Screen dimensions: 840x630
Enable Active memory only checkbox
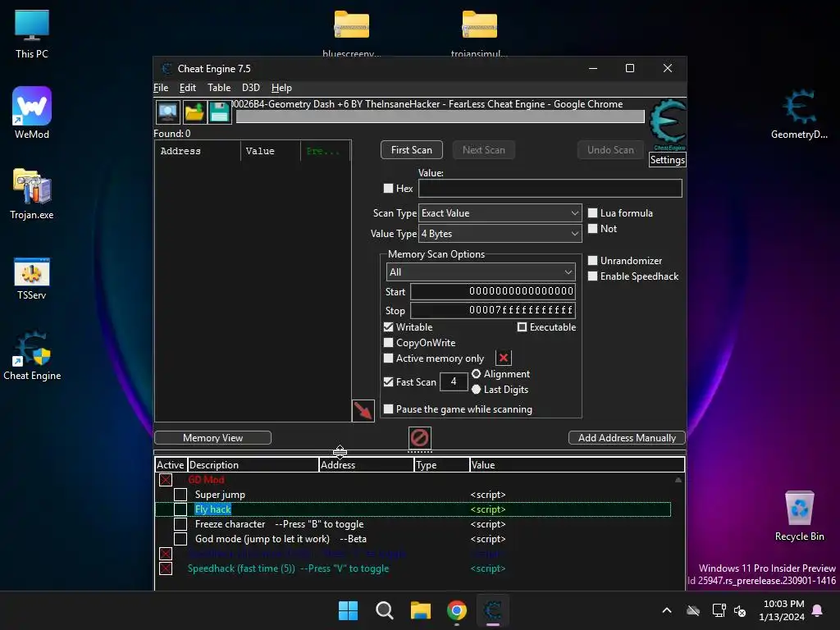pyautogui.click(x=388, y=358)
